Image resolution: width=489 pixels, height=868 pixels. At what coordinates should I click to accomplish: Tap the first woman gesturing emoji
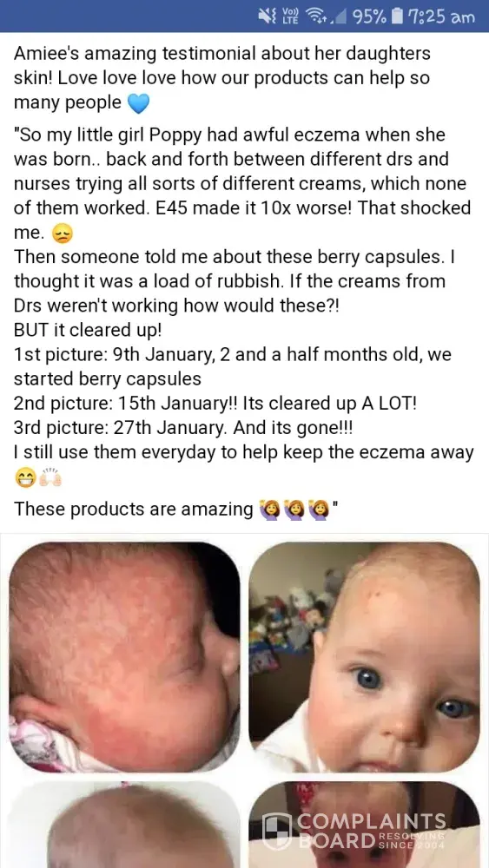[270, 510]
